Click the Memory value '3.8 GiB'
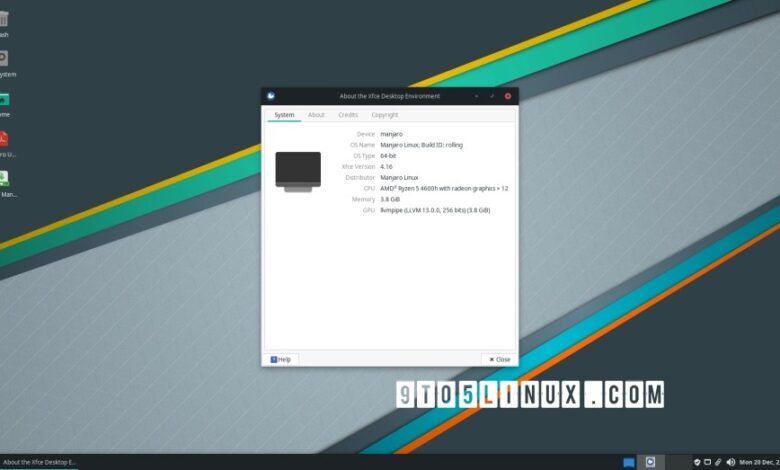 pos(390,199)
